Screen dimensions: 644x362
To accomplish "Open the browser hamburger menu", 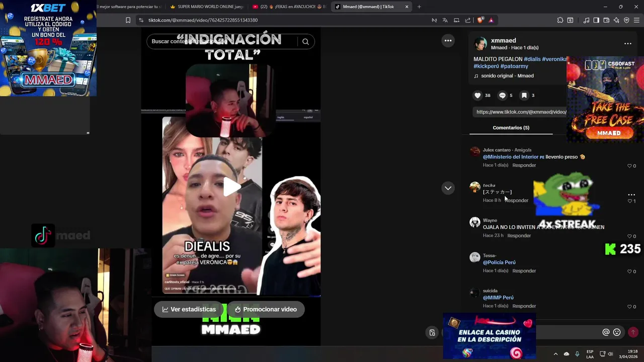I will pyautogui.click(x=637, y=20).
